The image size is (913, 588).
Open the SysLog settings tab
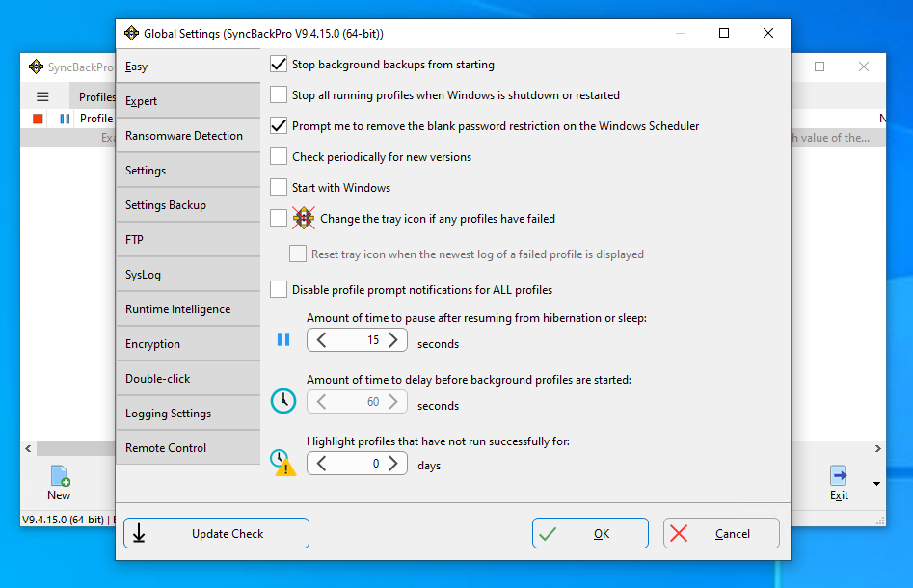pyautogui.click(x=188, y=274)
